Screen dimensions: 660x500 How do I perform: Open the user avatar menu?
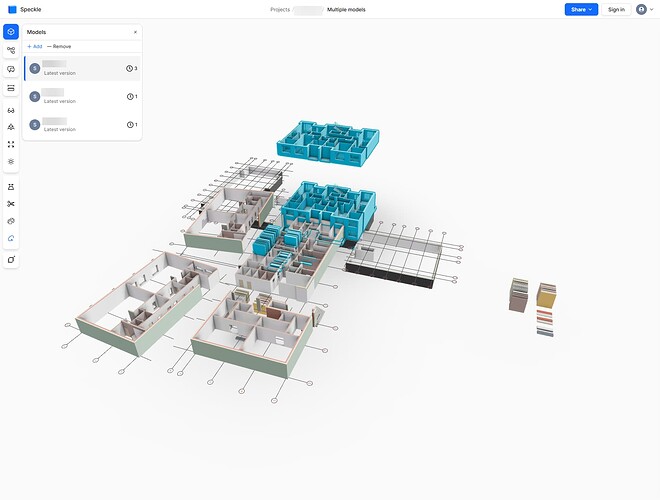(x=641, y=9)
